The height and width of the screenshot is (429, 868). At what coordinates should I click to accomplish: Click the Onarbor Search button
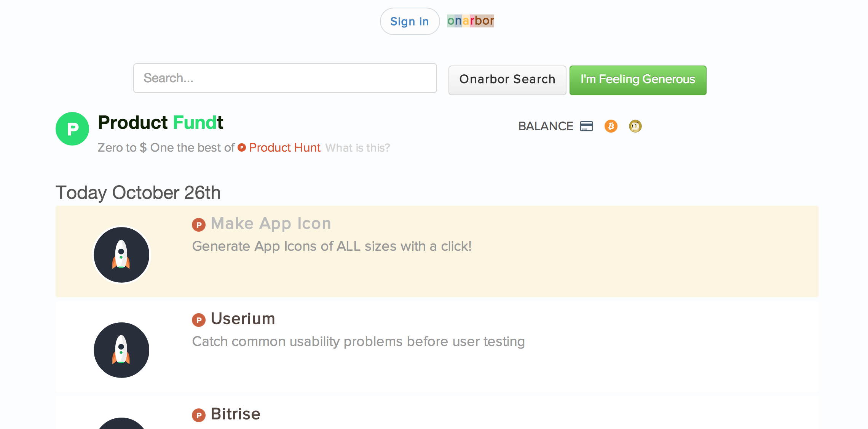coord(507,80)
